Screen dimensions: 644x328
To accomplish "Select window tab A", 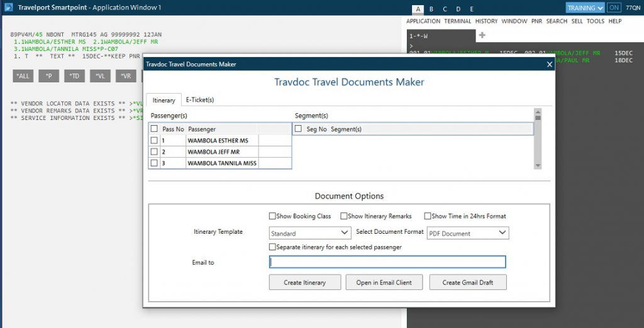I will click(418, 9).
